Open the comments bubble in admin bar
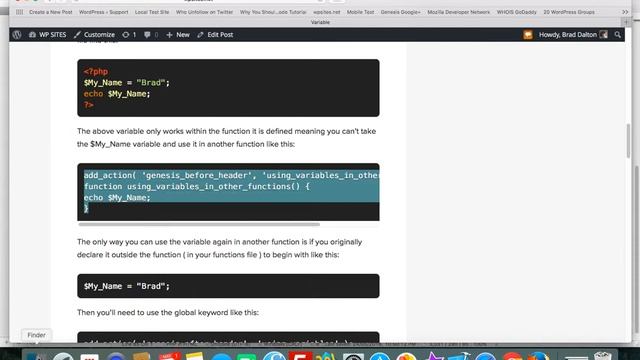640x360 pixels. pyautogui.click(x=151, y=35)
